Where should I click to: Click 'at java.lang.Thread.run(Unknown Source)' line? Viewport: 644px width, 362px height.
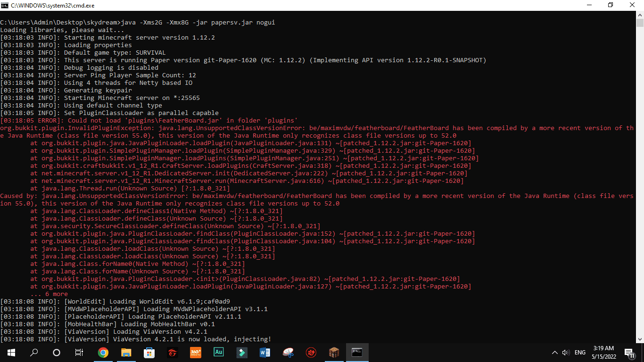point(130,189)
